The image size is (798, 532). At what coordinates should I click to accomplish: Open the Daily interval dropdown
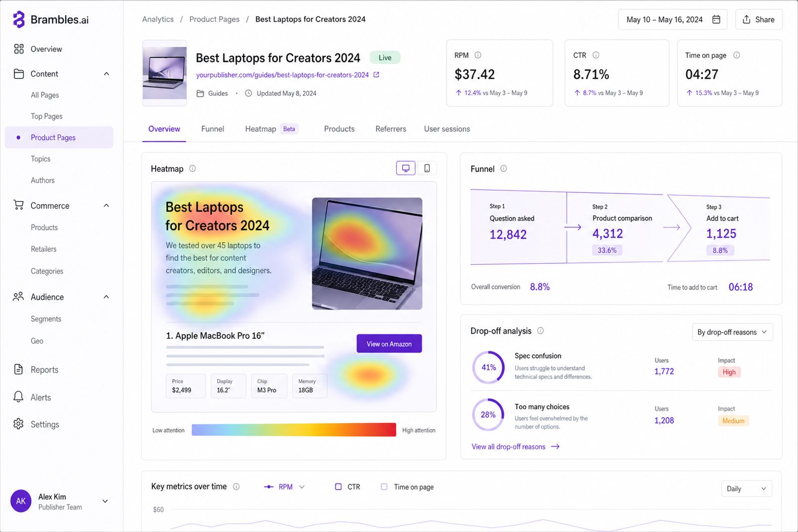coord(746,489)
